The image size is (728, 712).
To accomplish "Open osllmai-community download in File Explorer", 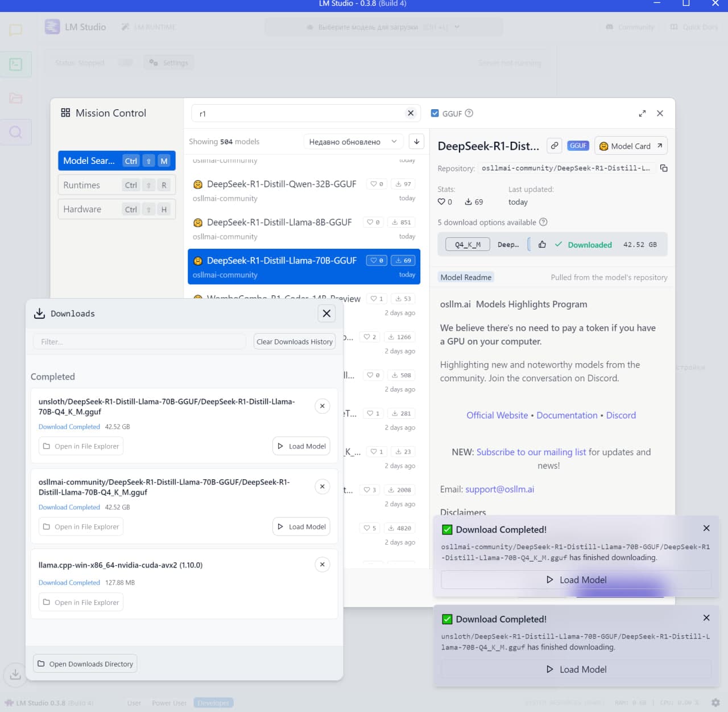I will point(81,526).
